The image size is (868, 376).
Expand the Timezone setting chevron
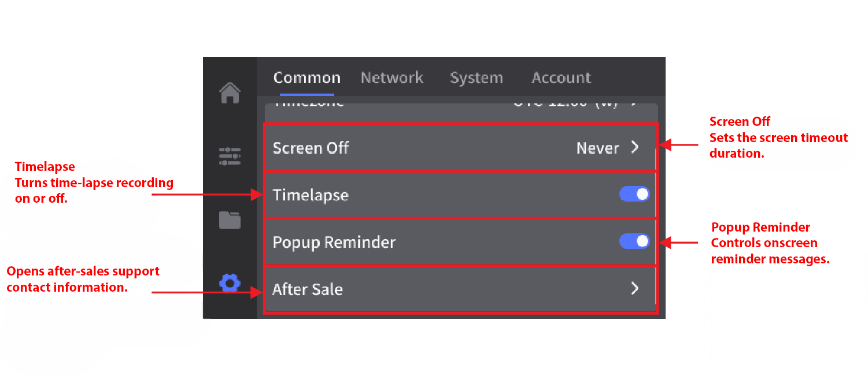(634, 104)
